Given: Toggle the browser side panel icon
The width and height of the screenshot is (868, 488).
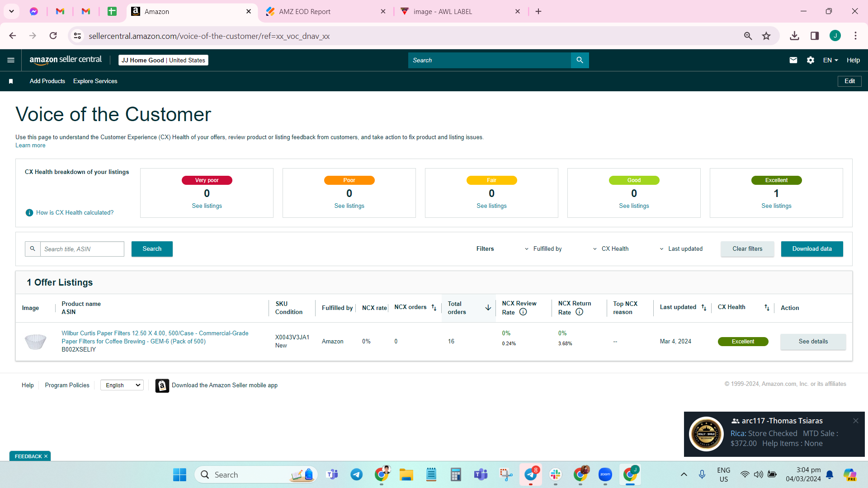Looking at the screenshot, I should [x=815, y=36].
